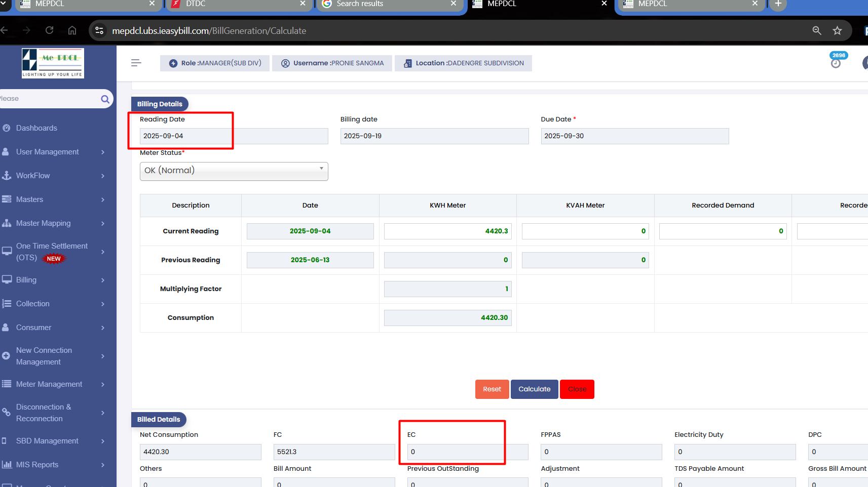The height and width of the screenshot is (487, 868).
Task: Click the browser zoom magnifier icon
Action: [x=816, y=31]
